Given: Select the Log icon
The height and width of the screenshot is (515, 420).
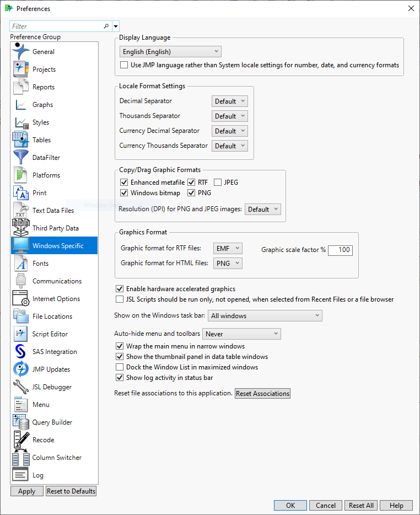Looking at the screenshot, I should [x=20, y=475].
